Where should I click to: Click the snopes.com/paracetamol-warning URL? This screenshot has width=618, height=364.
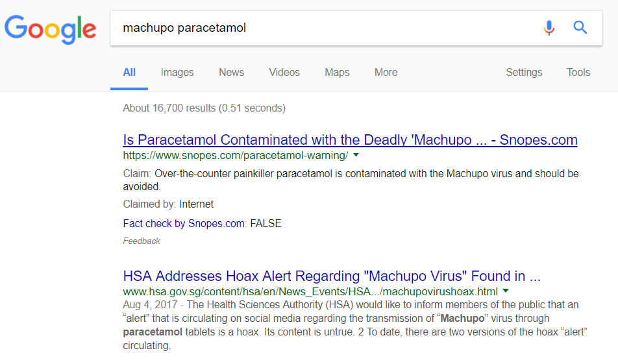tap(236, 156)
